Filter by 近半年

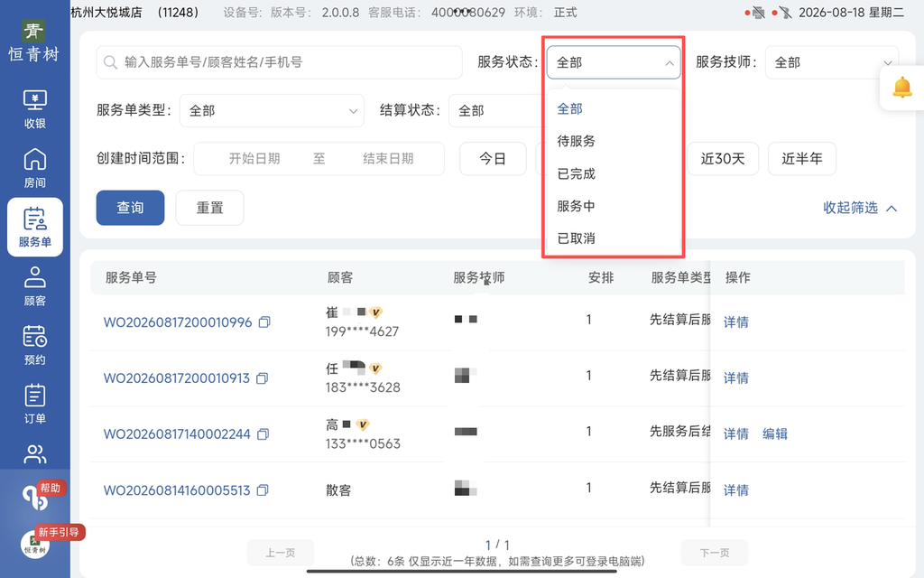(x=802, y=159)
